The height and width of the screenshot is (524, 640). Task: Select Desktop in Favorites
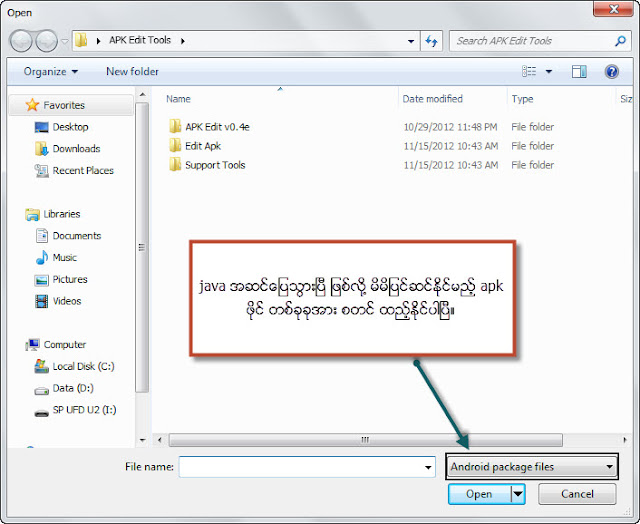click(x=70, y=127)
